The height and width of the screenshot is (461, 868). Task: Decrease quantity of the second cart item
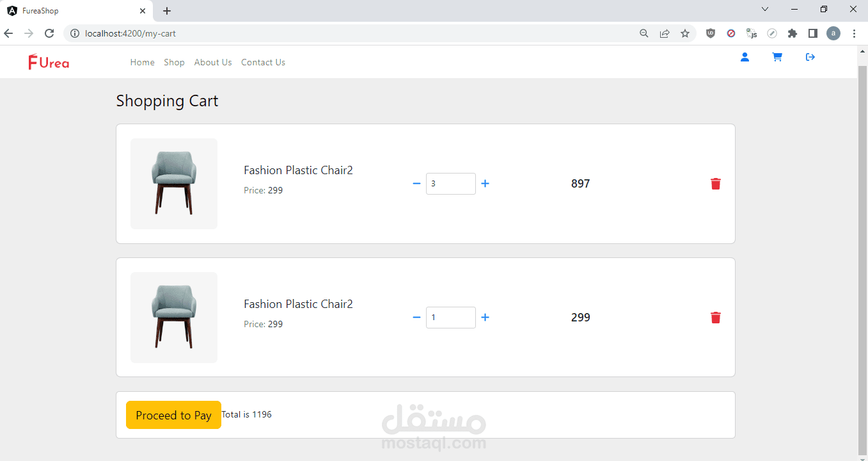tap(416, 318)
